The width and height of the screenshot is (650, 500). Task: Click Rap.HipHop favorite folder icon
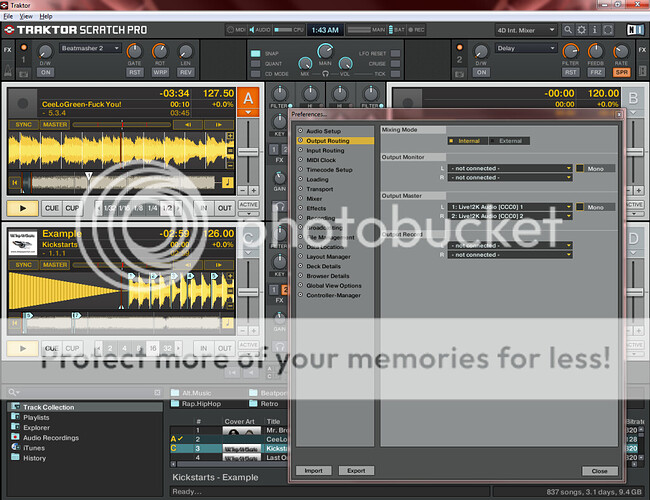(x=175, y=403)
